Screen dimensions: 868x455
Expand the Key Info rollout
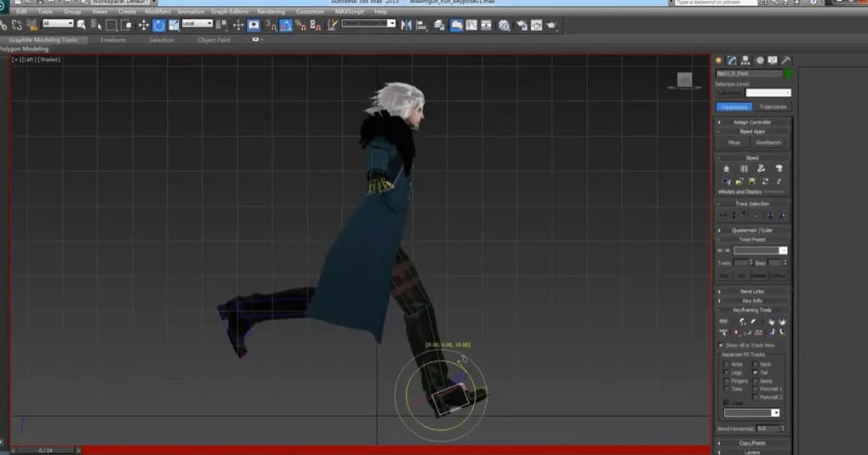(x=753, y=300)
